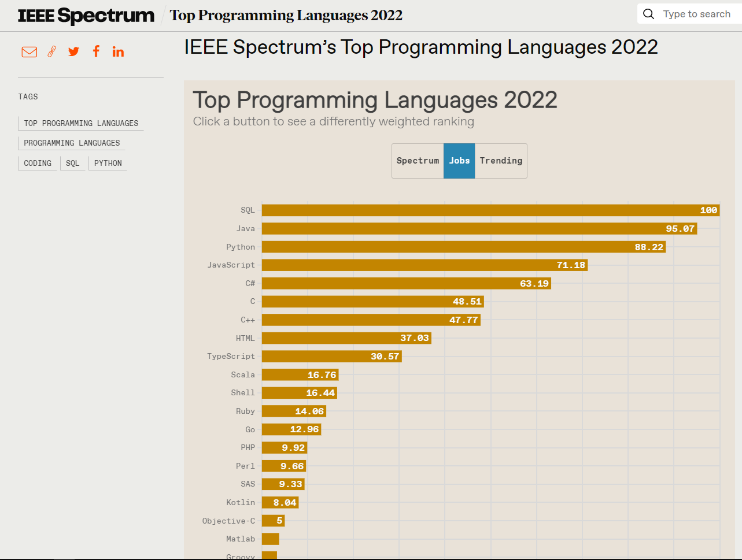Click the HTML bar showing 37.03

(x=346, y=338)
